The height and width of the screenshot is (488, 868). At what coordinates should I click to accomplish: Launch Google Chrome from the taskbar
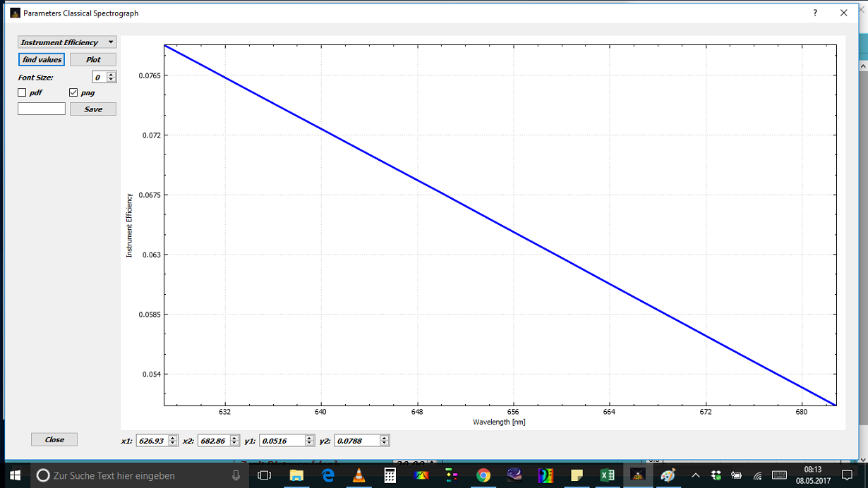click(x=483, y=475)
